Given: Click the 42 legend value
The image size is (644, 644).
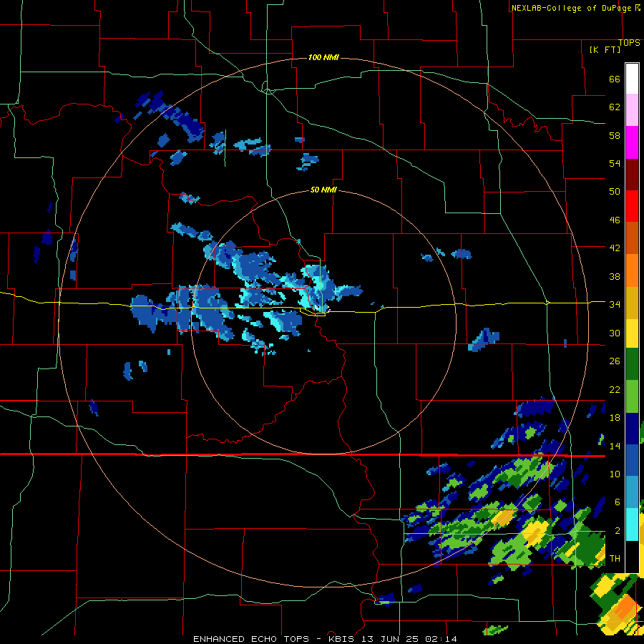Looking at the screenshot, I should point(615,248).
